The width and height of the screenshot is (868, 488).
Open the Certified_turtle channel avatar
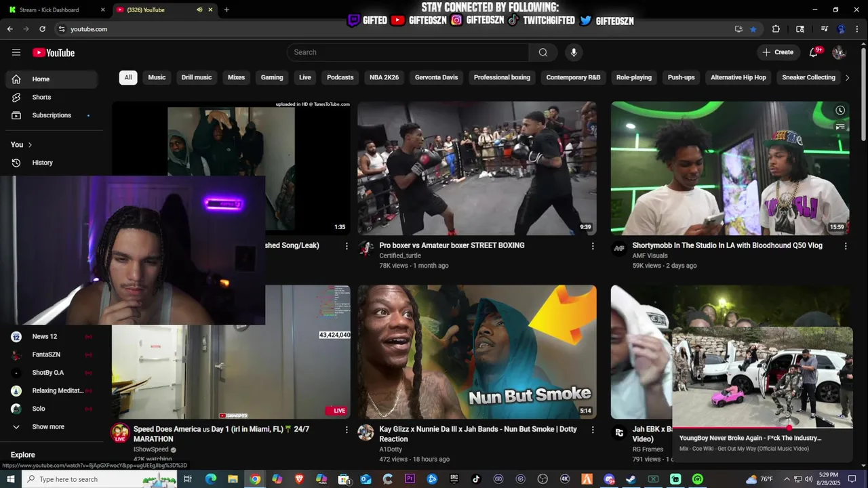366,249
